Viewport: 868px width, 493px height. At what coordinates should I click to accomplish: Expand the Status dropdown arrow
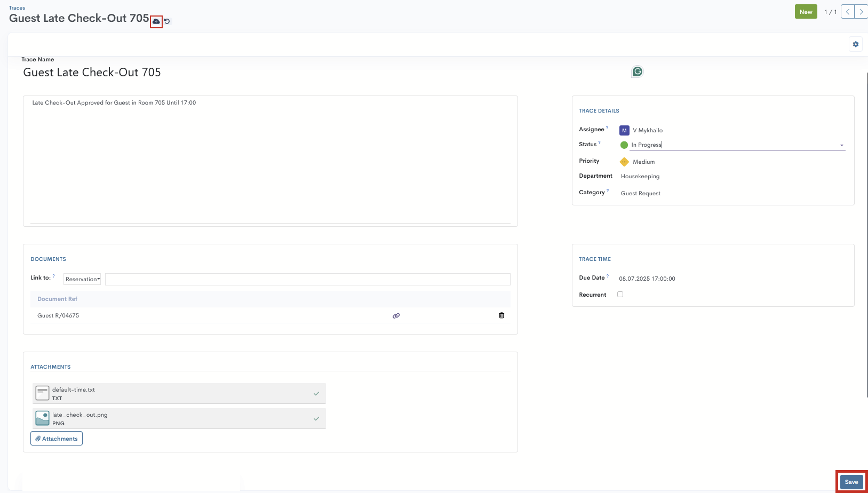point(842,145)
